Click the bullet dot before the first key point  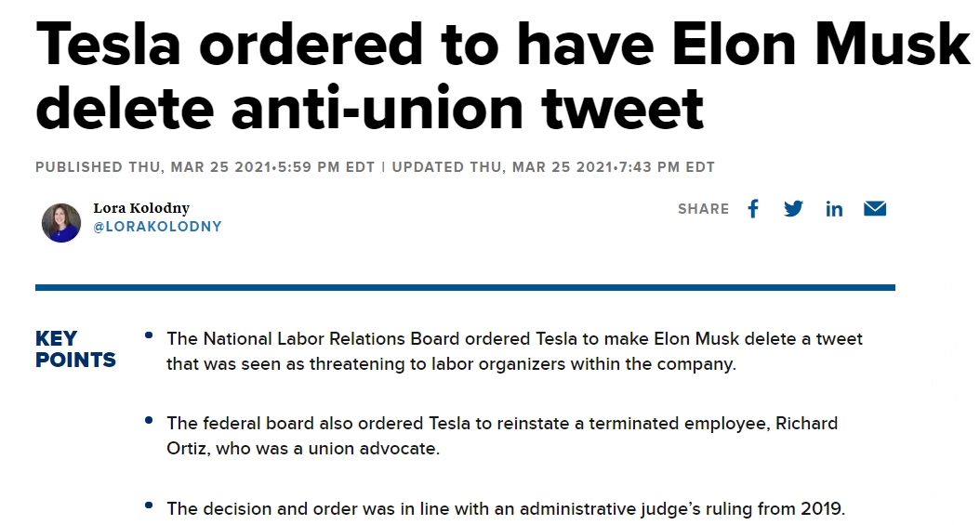(x=149, y=335)
